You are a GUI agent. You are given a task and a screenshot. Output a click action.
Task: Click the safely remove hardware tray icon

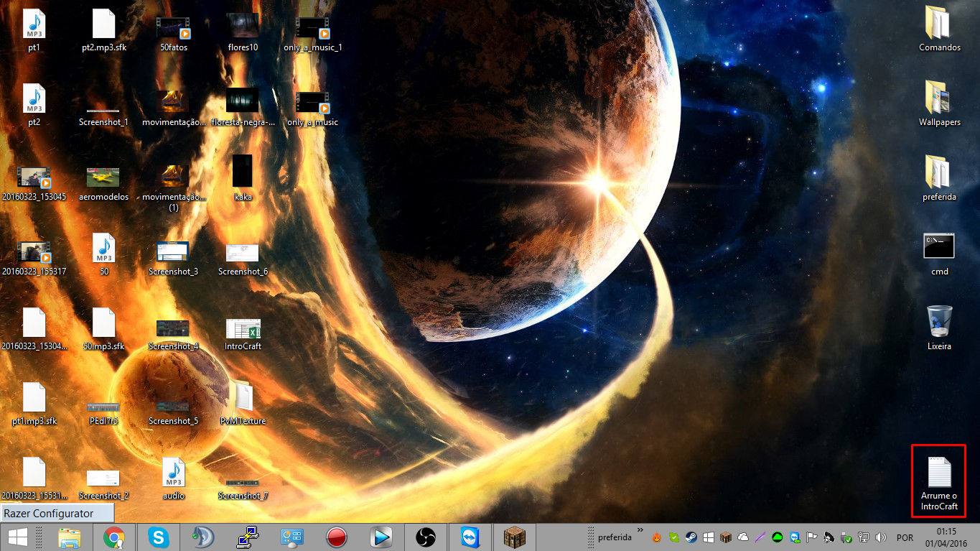pyautogui.click(x=846, y=537)
